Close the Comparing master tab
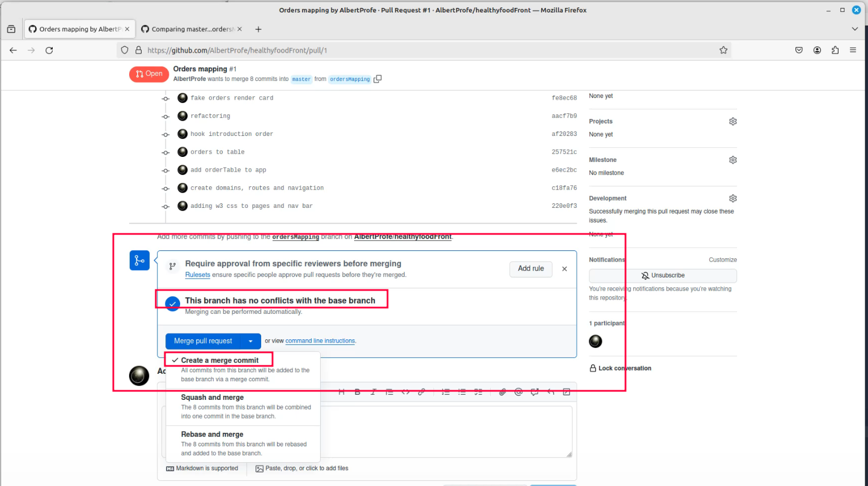 239,29
